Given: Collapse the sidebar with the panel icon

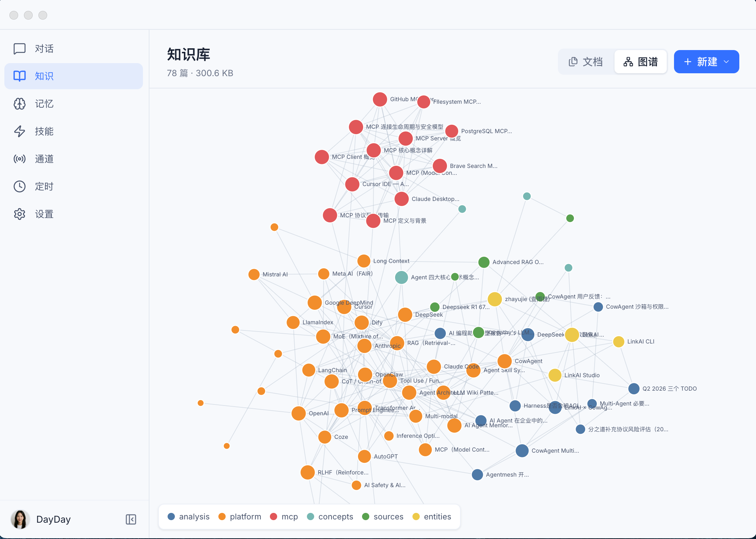Looking at the screenshot, I should click(x=131, y=519).
